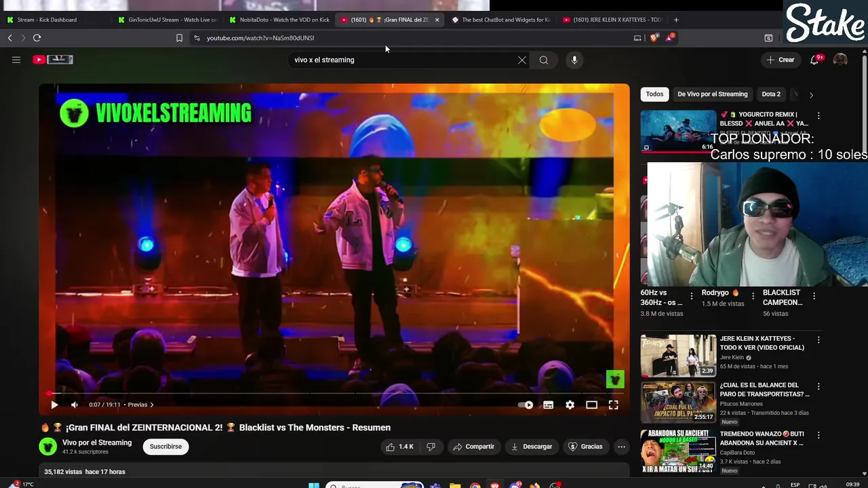Enter fullscreen from the player
Image resolution: width=868 pixels, height=488 pixels.
pyautogui.click(x=613, y=405)
